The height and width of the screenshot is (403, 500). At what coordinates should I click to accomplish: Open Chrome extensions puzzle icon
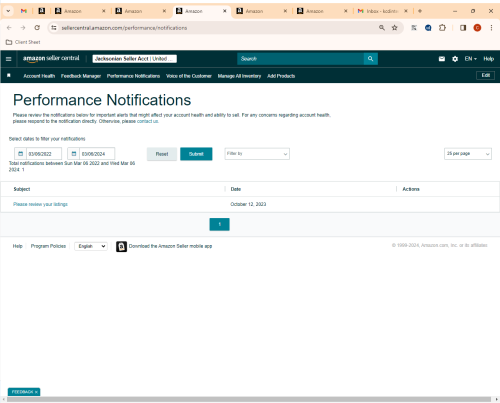[x=442, y=28]
